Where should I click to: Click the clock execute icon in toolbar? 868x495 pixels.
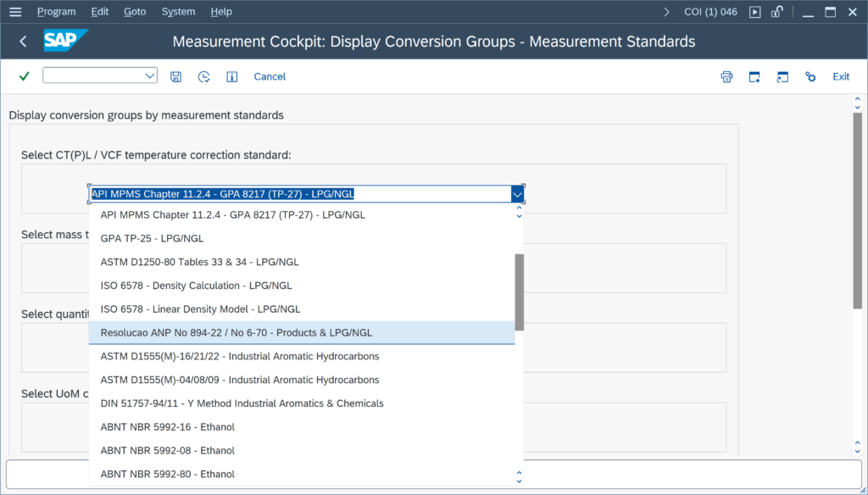pos(203,77)
